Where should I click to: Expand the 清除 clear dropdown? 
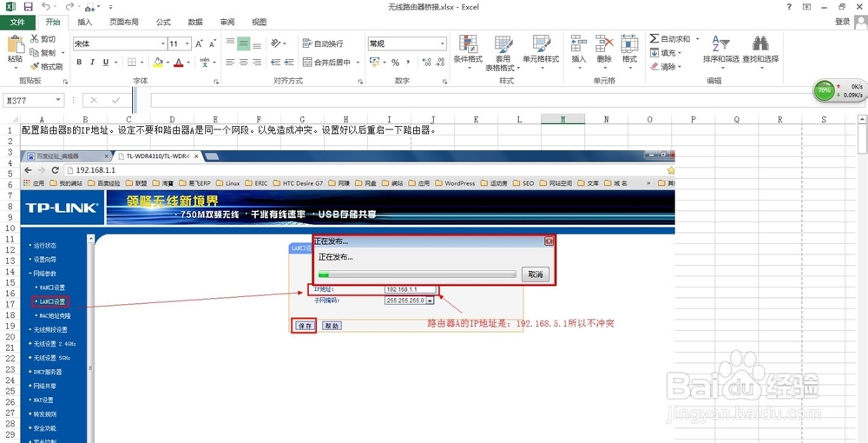(x=680, y=66)
